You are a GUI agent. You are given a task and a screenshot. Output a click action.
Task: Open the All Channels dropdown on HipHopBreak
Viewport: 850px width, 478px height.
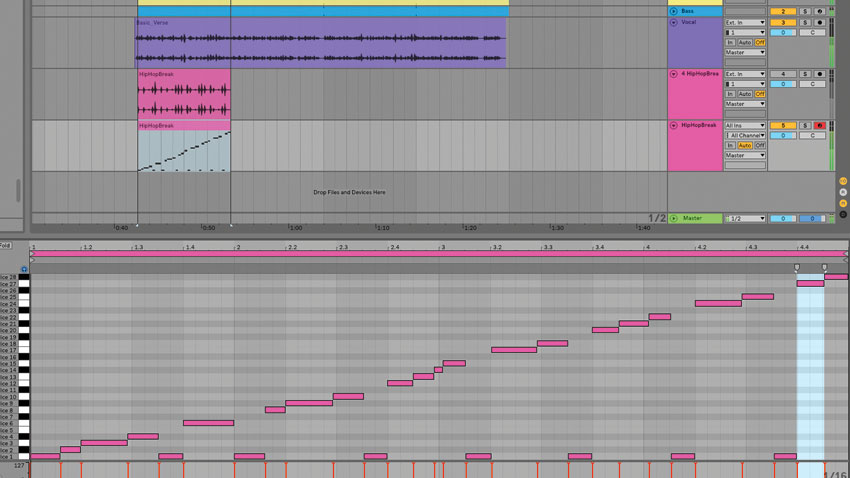point(745,135)
